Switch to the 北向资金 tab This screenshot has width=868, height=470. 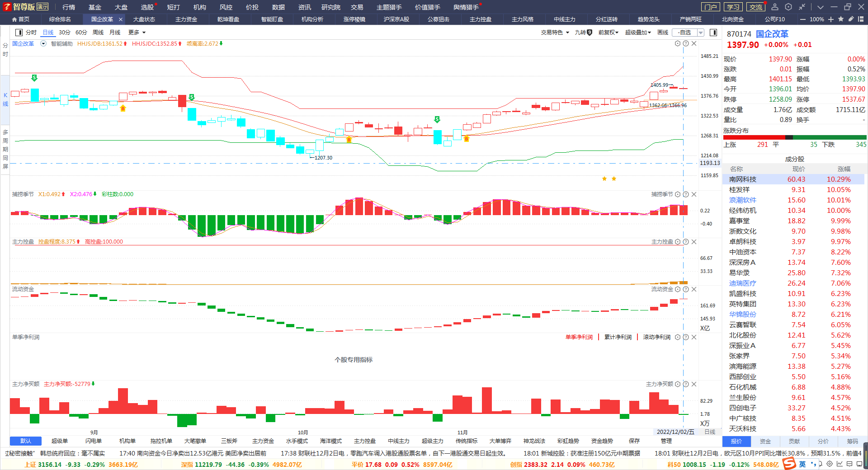click(733, 19)
